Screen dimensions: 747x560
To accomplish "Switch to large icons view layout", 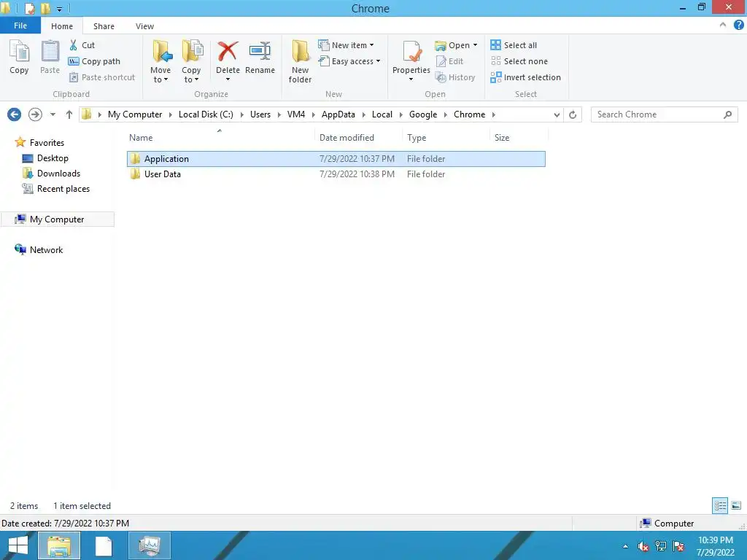I will click(x=736, y=505).
